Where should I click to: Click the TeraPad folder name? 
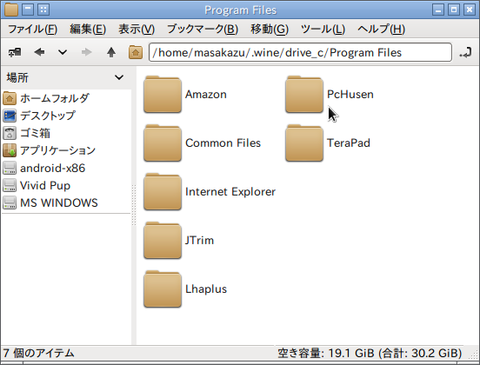(348, 143)
